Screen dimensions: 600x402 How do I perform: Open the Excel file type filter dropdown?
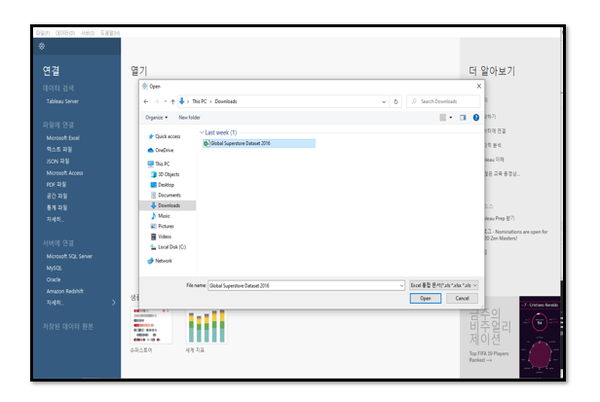pos(443,285)
